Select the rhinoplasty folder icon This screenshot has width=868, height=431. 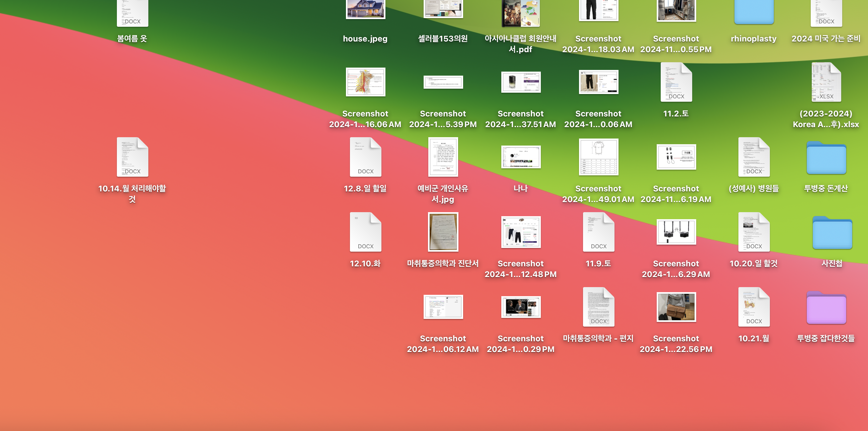[754, 12]
